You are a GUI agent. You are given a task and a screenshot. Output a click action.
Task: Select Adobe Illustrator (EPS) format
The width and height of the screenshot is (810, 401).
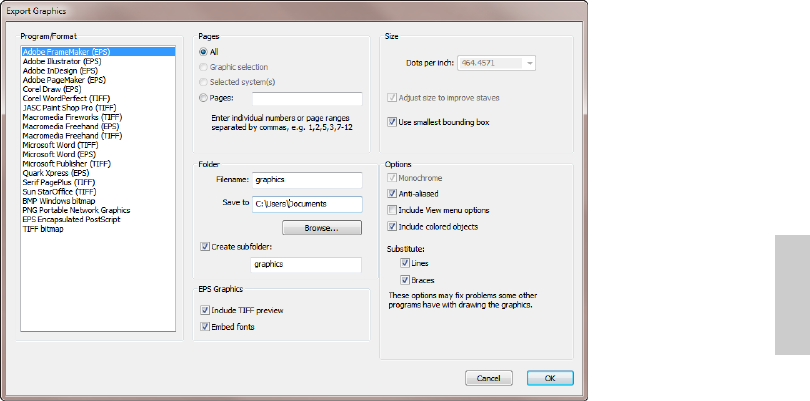pyautogui.click(x=98, y=61)
